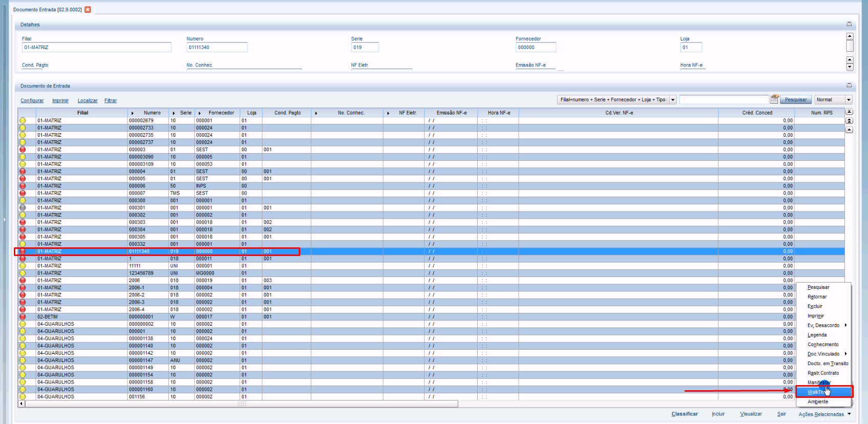Click red status circle of row 000303

(x=23, y=222)
